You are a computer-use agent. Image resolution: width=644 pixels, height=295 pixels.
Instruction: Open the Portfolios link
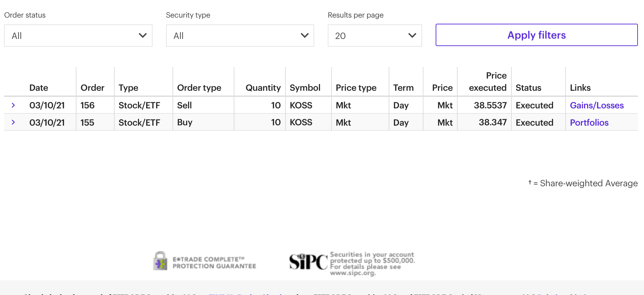pos(589,123)
